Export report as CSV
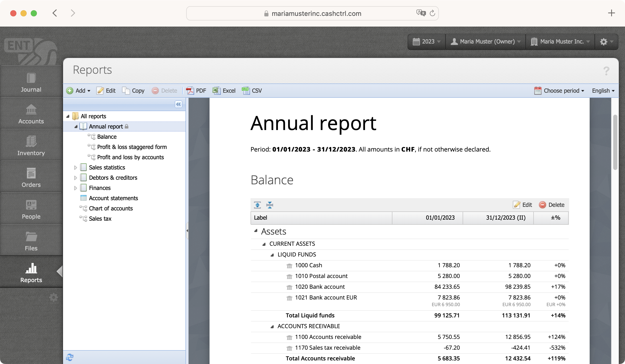The height and width of the screenshot is (364, 625). [252, 91]
